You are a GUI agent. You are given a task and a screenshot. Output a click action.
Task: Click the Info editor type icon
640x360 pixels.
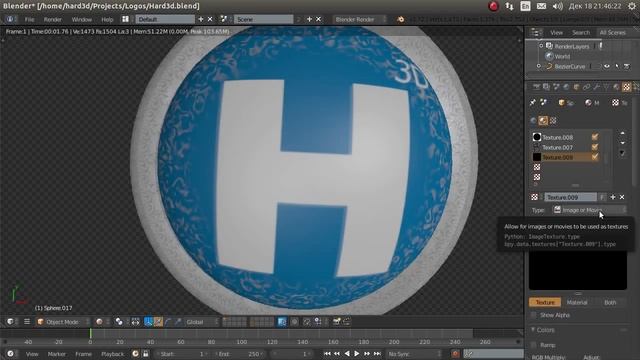pyautogui.click(x=10, y=19)
